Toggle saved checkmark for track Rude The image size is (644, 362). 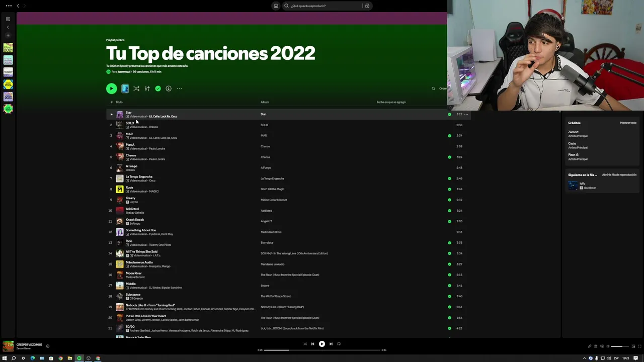pyautogui.click(x=449, y=189)
